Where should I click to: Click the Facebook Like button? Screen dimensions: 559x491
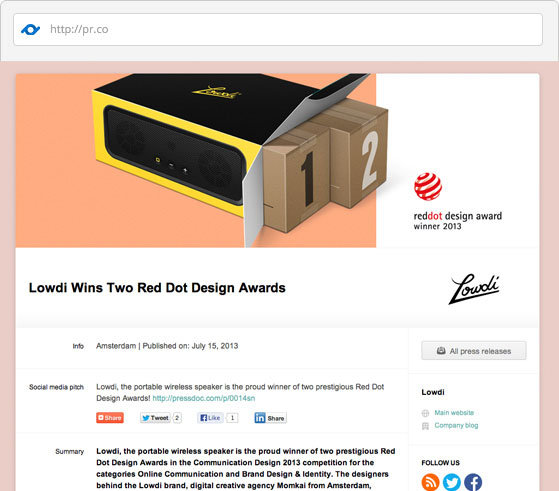pyautogui.click(x=210, y=418)
